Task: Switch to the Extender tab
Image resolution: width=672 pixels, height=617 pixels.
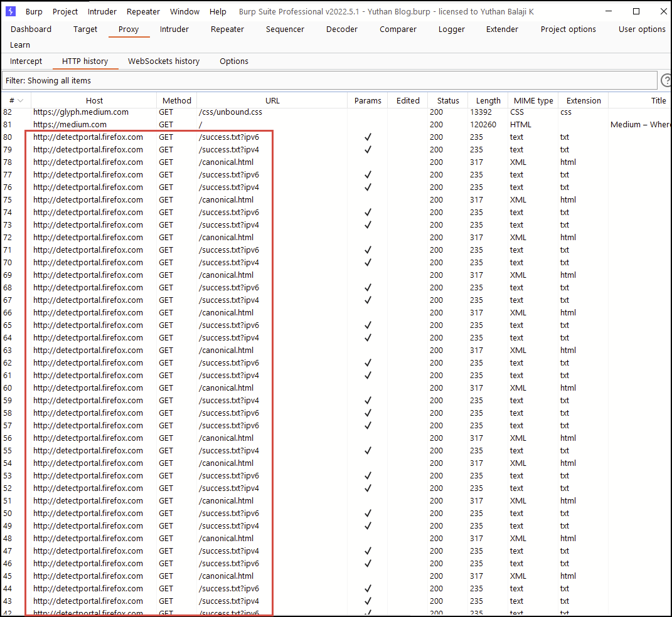Action: (502, 29)
